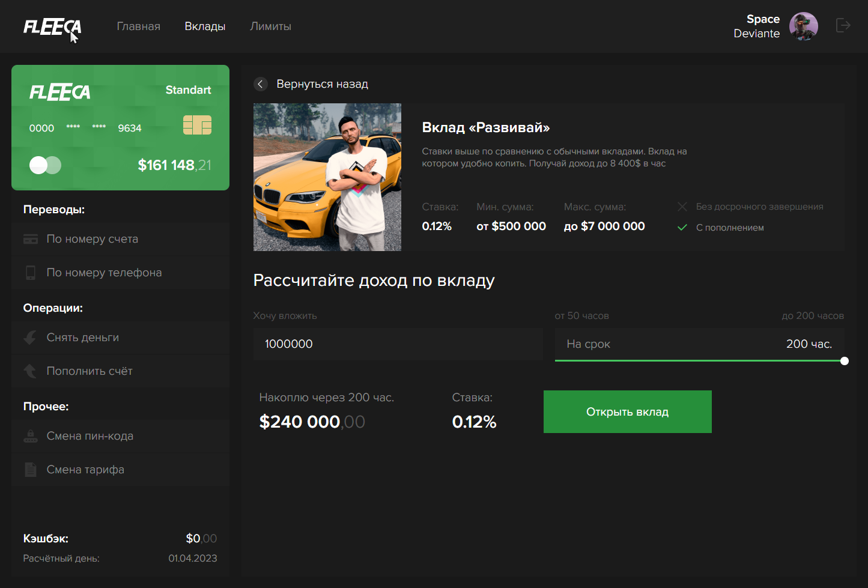Switch to the Лимиты tab
Screen dimensions: 868x588
270,26
